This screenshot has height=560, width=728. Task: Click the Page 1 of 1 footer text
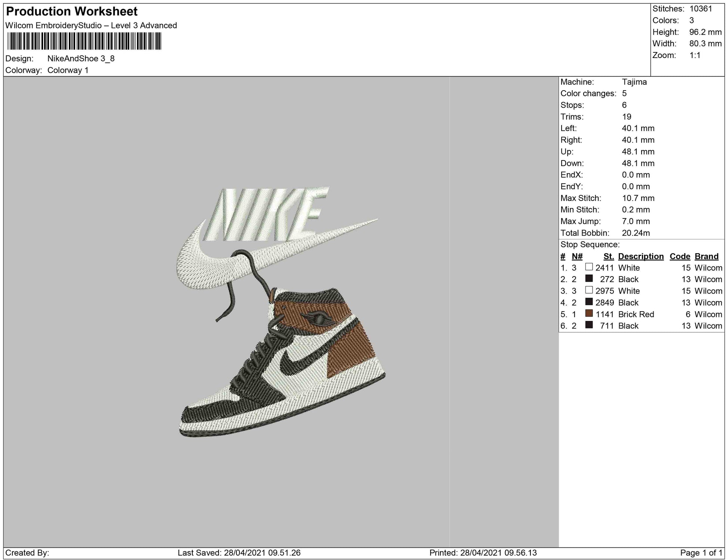701,553
